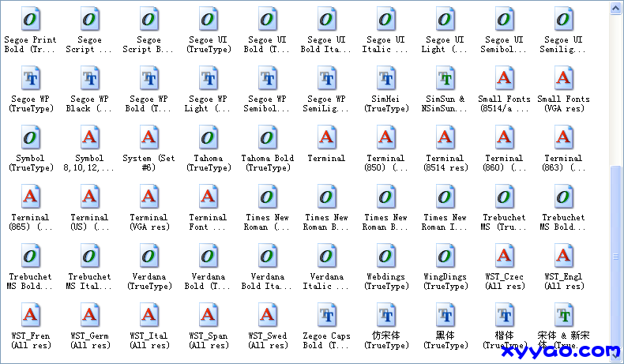Image resolution: width=624 pixels, height=364 pixels.
Task: Open the WingDings (TrueType) font icon
Action: click(445, 256)
